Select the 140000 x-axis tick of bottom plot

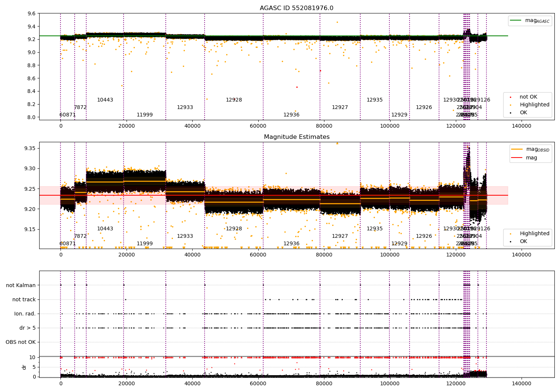(x=521, y=384)
